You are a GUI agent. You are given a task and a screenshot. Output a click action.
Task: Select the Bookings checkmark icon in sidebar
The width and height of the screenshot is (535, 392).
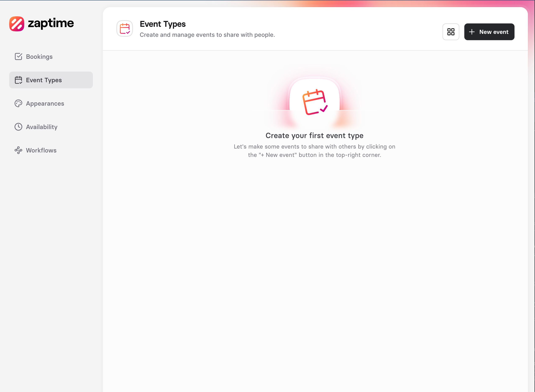(18, 56)
